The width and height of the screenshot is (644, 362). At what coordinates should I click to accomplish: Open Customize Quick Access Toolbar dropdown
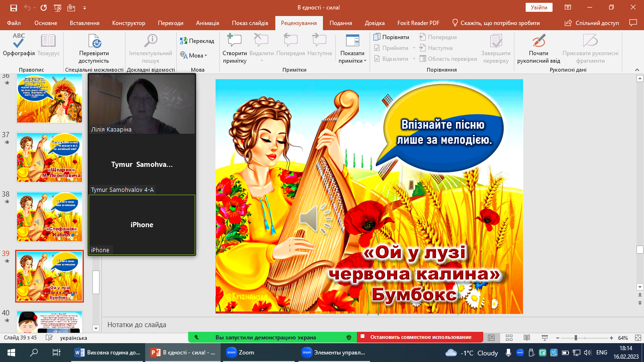point(84,8)
